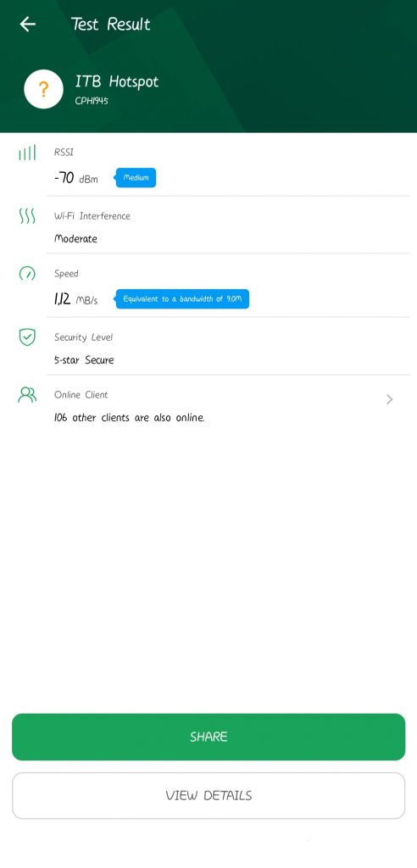Select the ITB Hotspot network name
417x868 pixels.
tap(117, 82)
